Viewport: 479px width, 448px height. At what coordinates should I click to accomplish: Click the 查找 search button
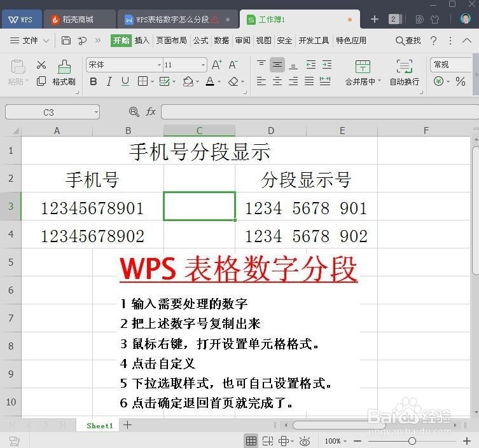pos(408,41)
